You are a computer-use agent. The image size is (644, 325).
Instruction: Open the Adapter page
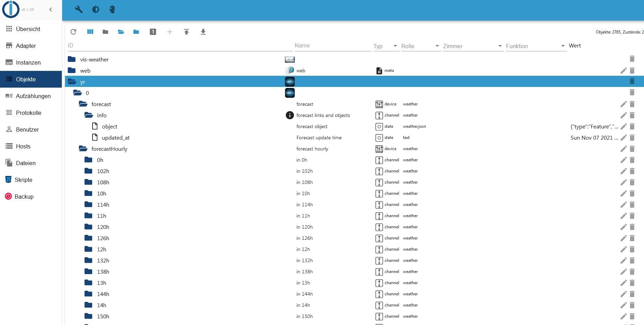pyautogui.click(x=31, y=46)
